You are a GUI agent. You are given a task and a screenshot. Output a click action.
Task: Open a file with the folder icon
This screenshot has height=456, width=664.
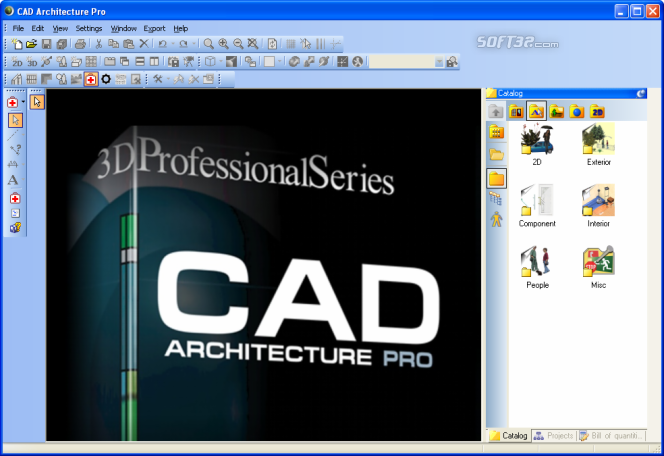31,44
